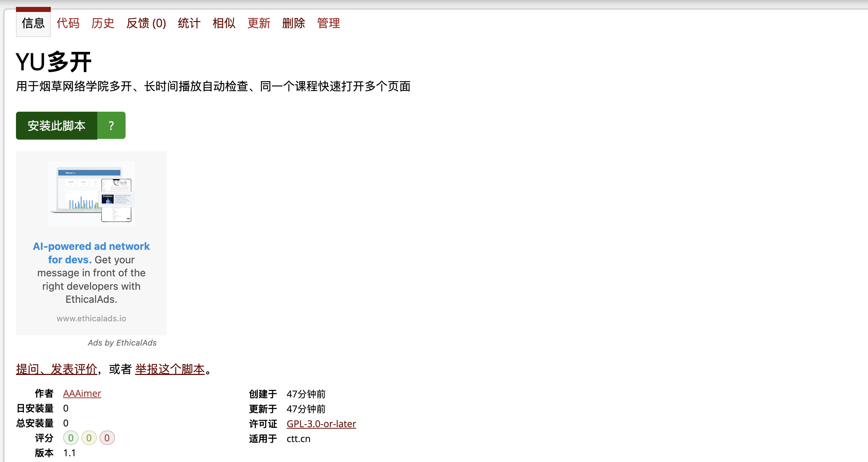Switch to the 代码 tab
The height and width of the screenshot is (462, 868).
(x=68, y=23)
